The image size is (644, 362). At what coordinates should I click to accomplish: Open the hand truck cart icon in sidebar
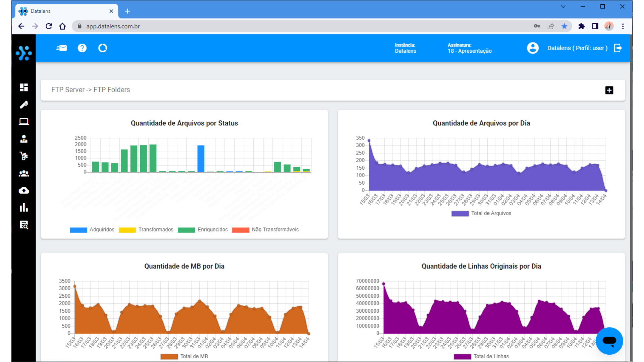(24, 156)
